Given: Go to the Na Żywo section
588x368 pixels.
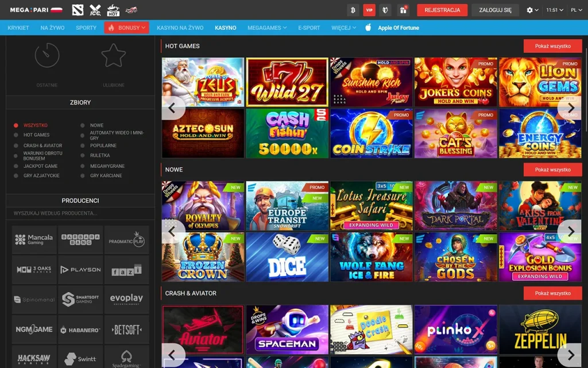Looking at the screenshot, I should 52,28.
